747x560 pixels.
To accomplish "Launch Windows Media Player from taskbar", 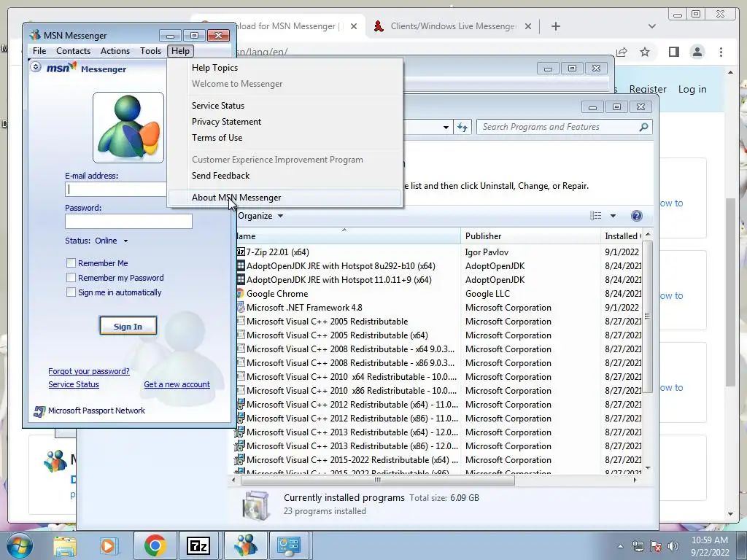I will (x=108, y=545).
